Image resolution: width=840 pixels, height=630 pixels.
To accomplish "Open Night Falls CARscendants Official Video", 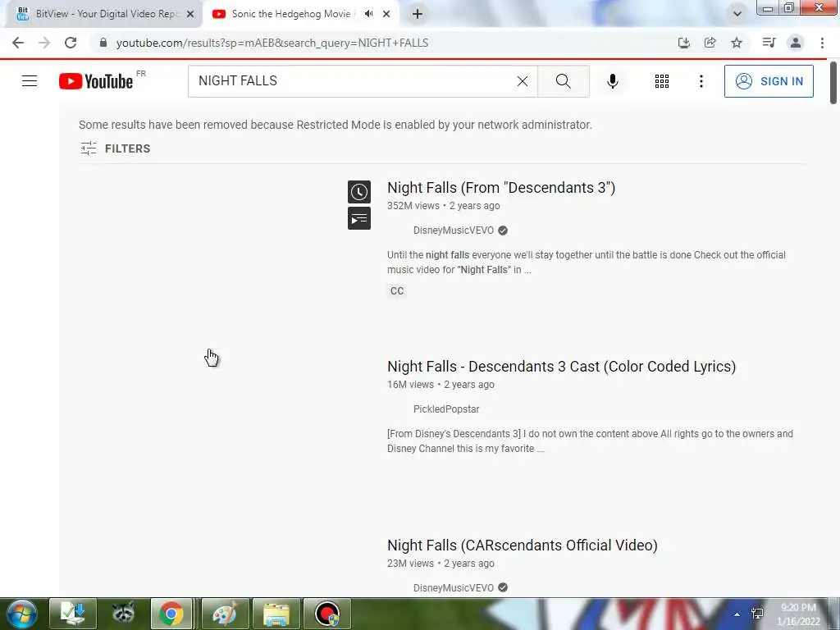I will 523,546.
